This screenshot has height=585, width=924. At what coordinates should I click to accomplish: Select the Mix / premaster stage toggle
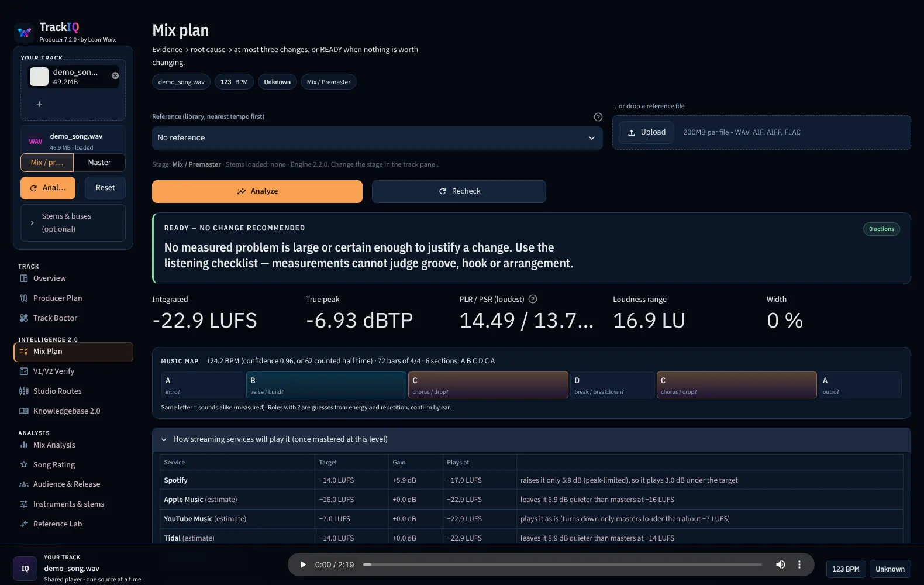point(47,163)
